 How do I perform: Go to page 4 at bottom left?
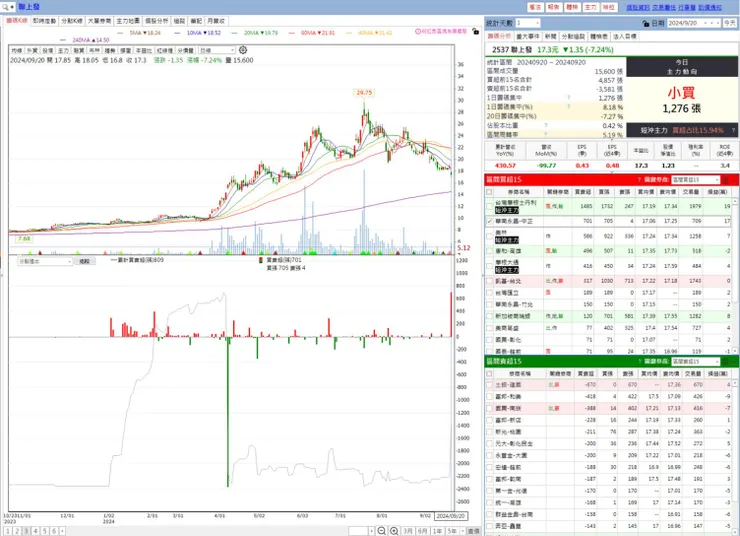point(35,531)
